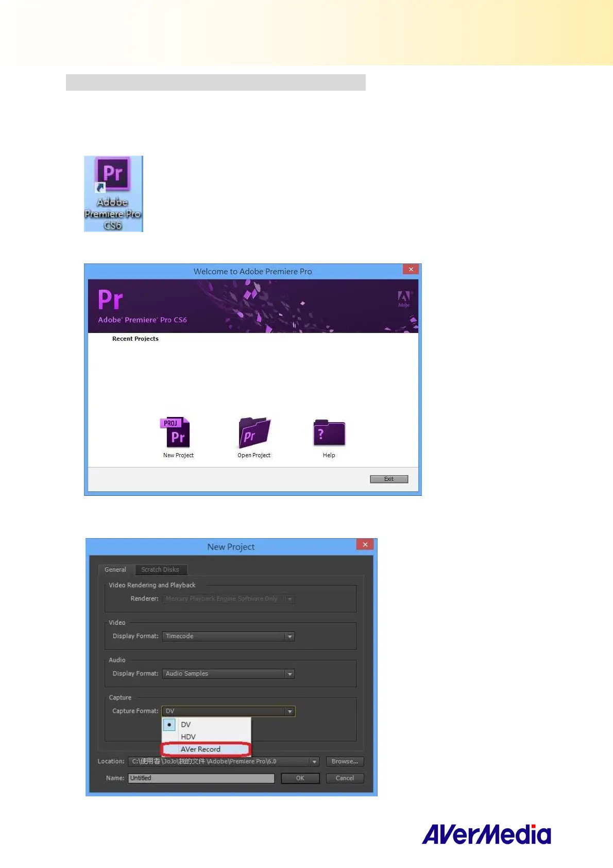Close the New Project dialog

pos(365,545)
